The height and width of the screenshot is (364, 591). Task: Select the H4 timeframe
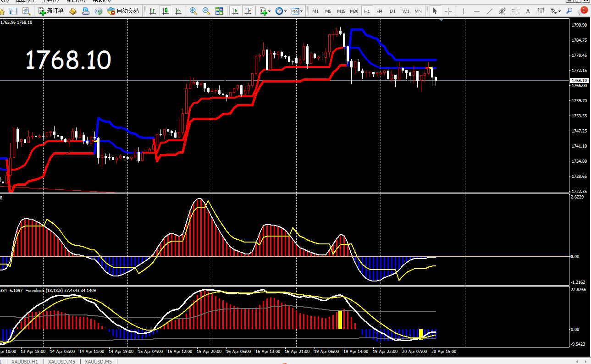pos(379,11)
